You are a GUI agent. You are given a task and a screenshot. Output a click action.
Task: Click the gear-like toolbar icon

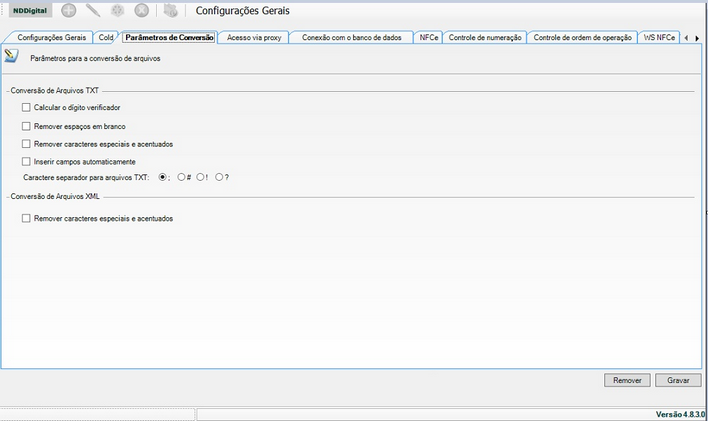(117, 10)
